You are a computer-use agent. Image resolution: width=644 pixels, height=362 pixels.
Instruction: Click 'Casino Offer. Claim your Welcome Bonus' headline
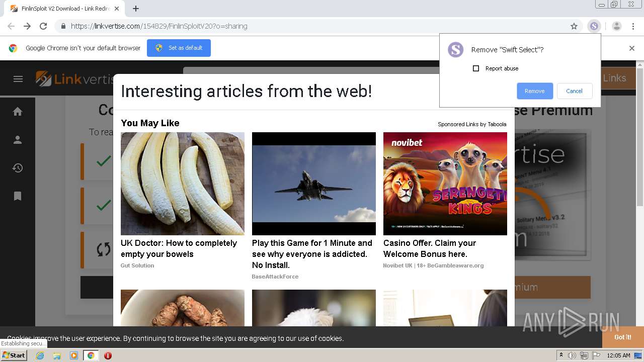pos(430,248)
